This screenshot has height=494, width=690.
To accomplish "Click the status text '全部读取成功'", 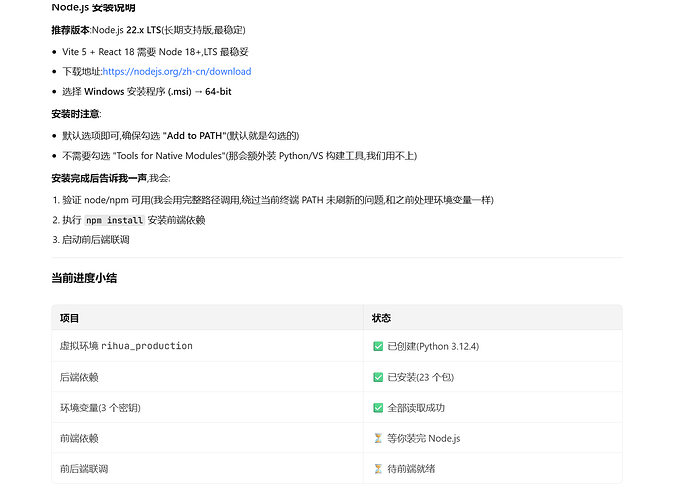I will pyautogui.click(x=416, y=408).
